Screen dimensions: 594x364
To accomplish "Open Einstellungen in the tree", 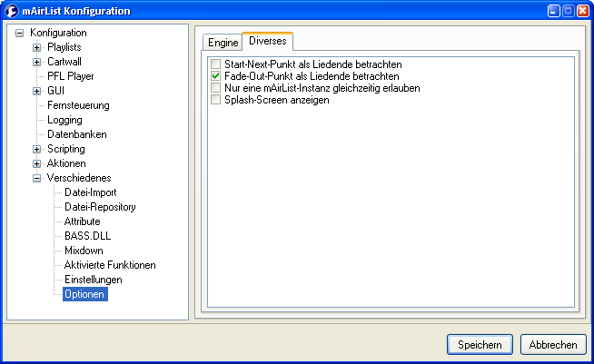I will coord(94,280).
